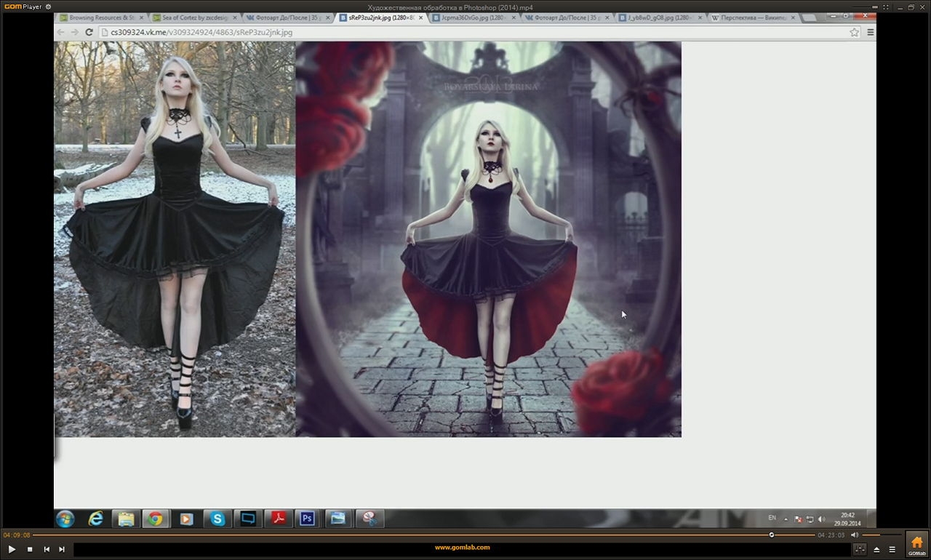Skip to next file in GOM Player

pyautogui.click(x=62, y=549)
